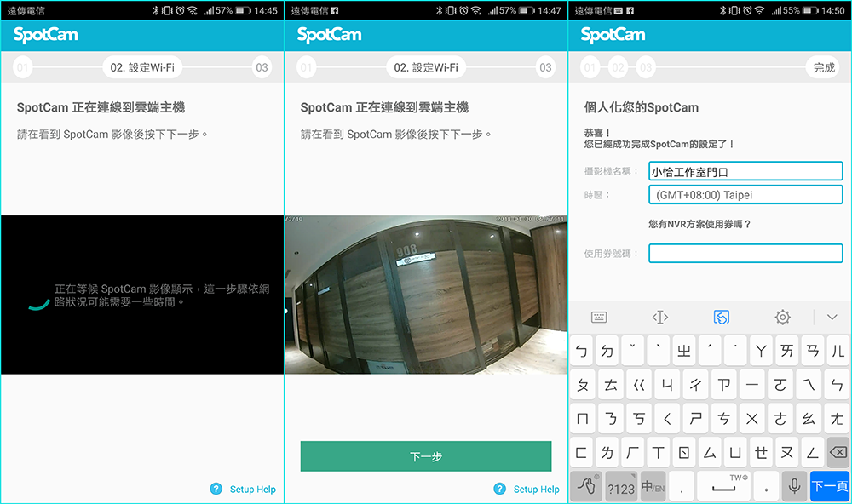Tap the Setup Help question icon in middle screen
The width and height of the screenshot is (852, 504).
coord(500,489)
